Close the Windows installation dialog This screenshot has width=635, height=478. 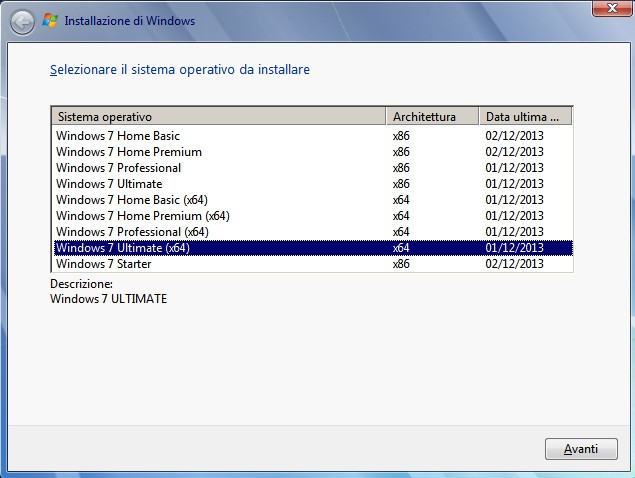coord(612,8)
